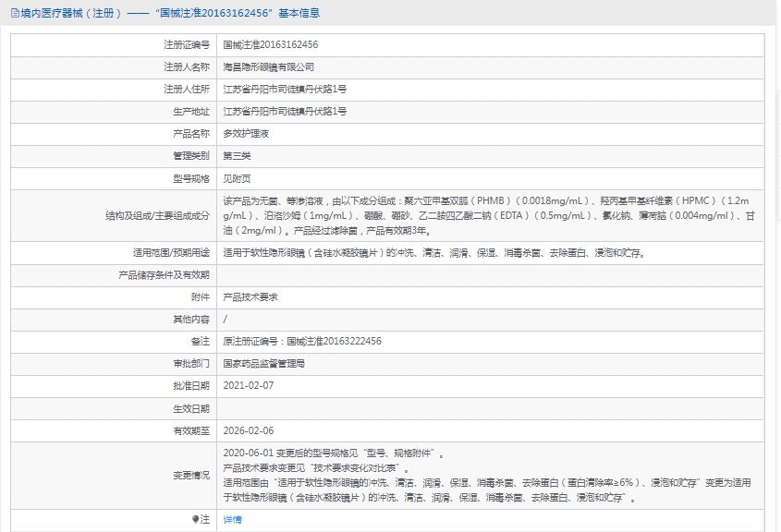Click the product name 多效护理液
The image size is (781, 532).
246,133
